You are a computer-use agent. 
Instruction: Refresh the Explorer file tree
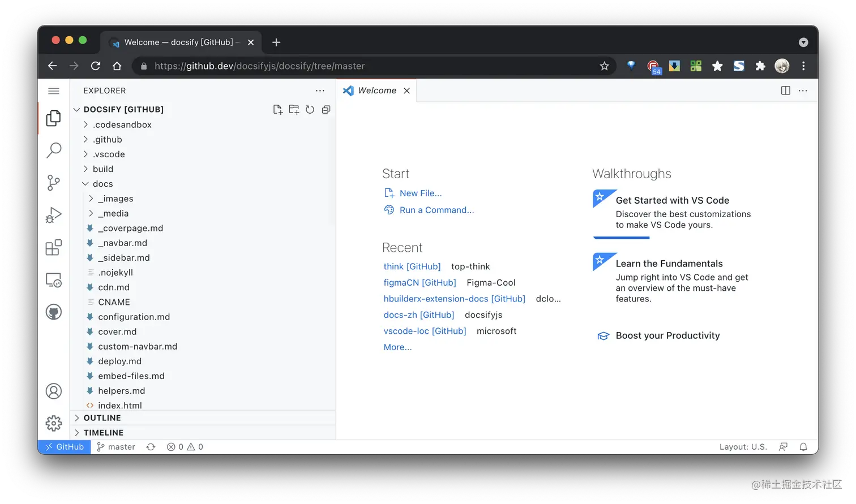coord(310,110)
